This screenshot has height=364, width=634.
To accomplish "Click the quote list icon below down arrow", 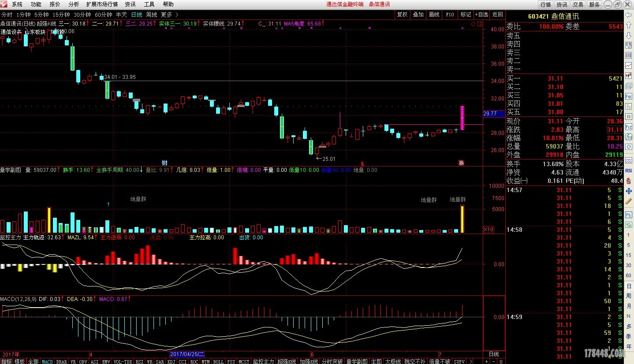I will (x=629, y=45).
